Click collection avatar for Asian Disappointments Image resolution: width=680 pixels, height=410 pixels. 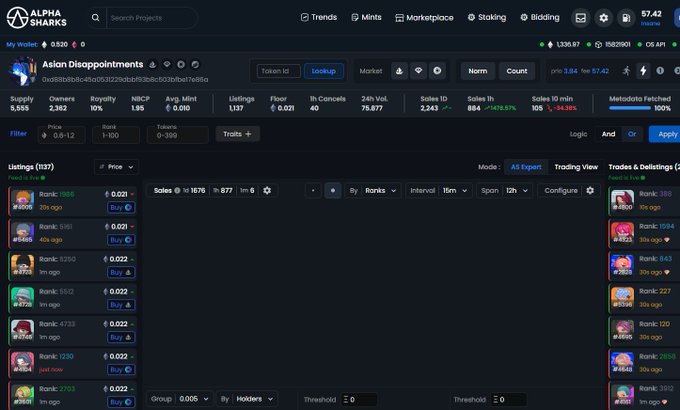coord(22,71)
